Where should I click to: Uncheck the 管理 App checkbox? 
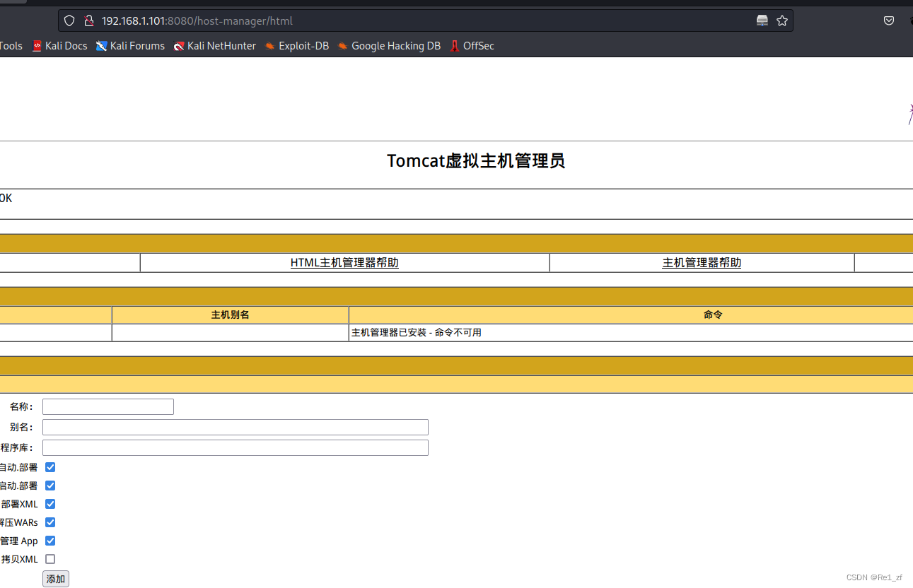(x=50, y=541)
